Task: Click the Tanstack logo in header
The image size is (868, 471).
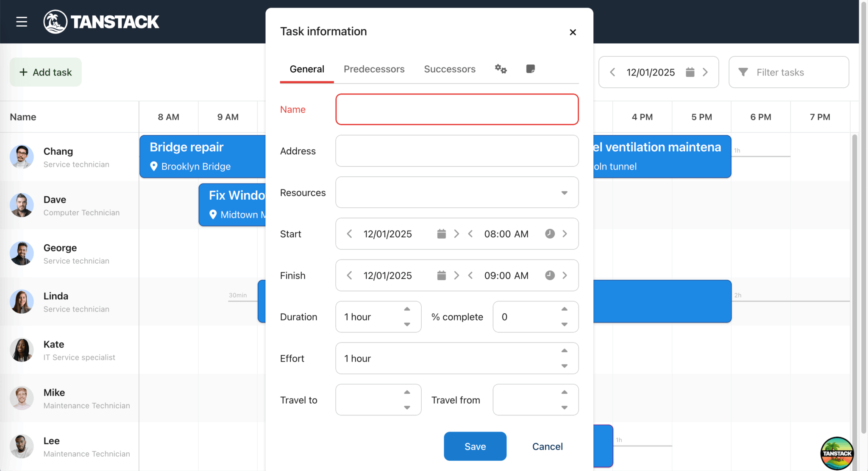Action: tap(102, 22)
